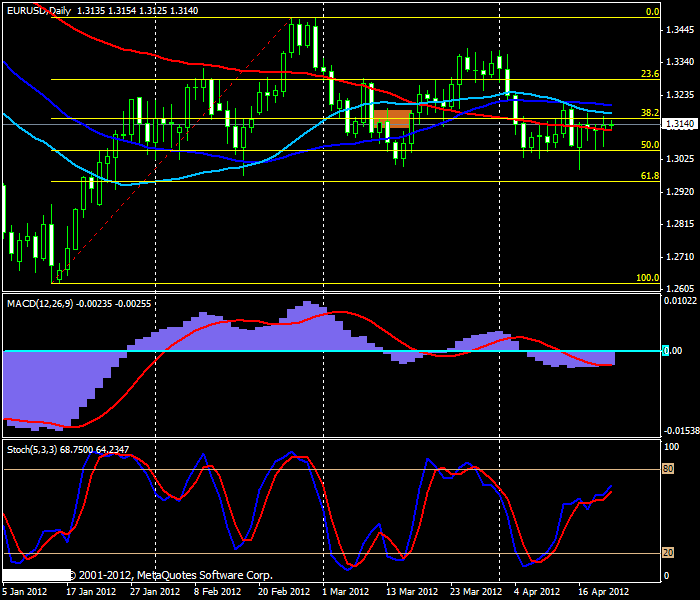Click the orange rectangle on price chart
Screen dimensions: 700x600
(x=392, y=119)
